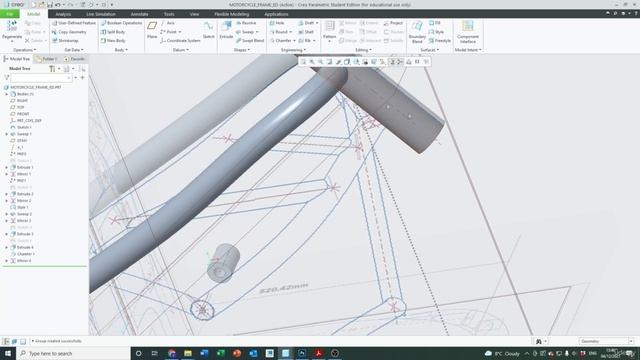Open the File menu

coord(9,14)
